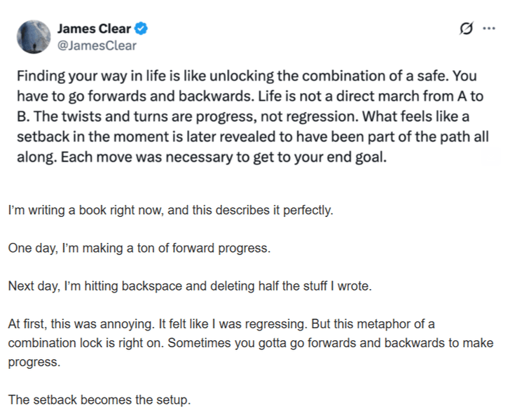
Task: Click the Grok slashed-circle icon
Action: (464, 29)
